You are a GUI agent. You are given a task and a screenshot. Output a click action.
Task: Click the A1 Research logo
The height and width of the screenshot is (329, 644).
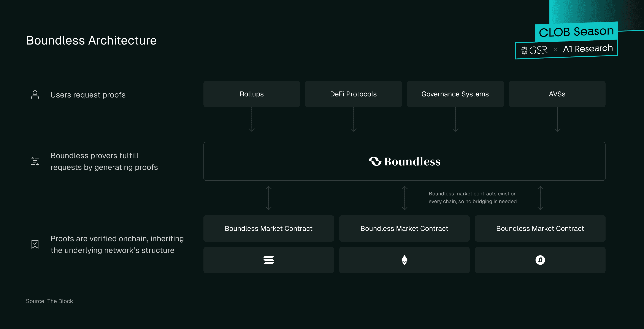pyautogui.click(x=588, y=49)
